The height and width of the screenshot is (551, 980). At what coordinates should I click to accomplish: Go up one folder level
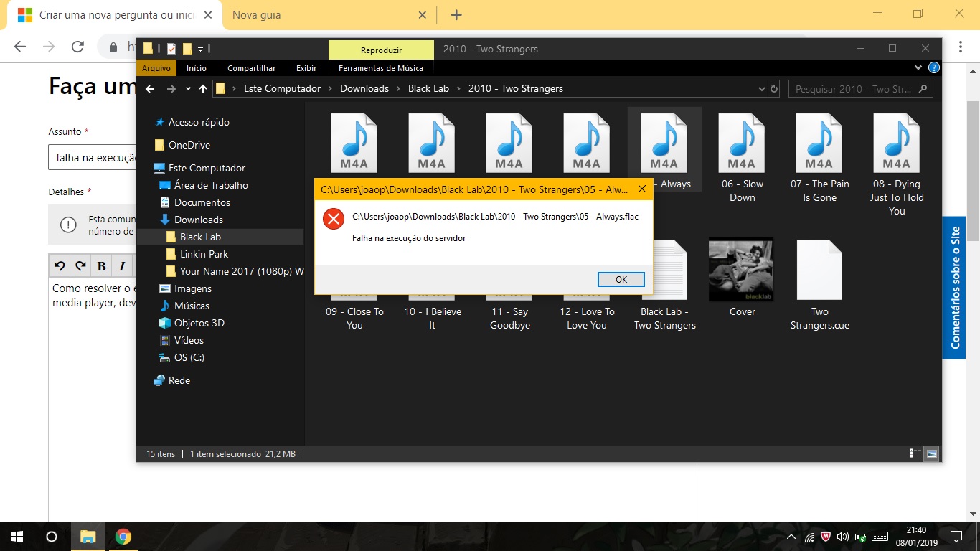[x=203, y=89]
